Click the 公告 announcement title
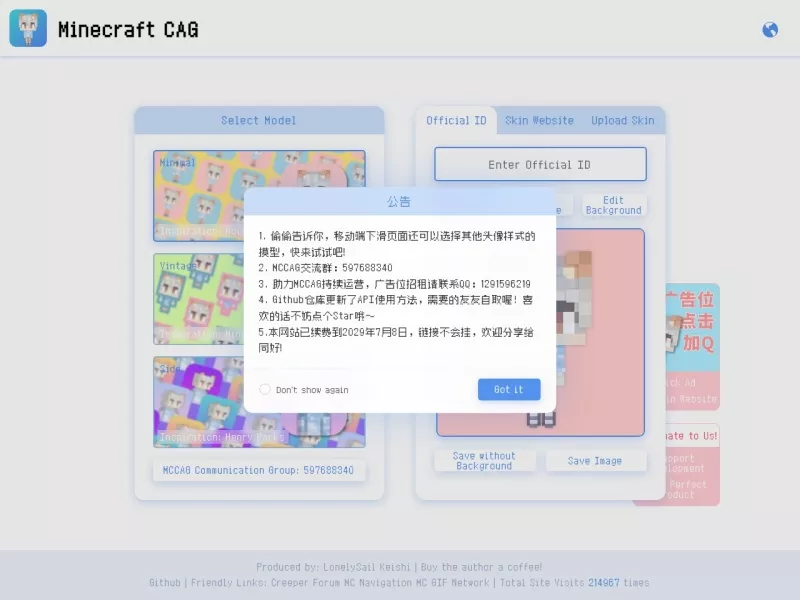Screen dimensions: 800x600 point(399,202)
